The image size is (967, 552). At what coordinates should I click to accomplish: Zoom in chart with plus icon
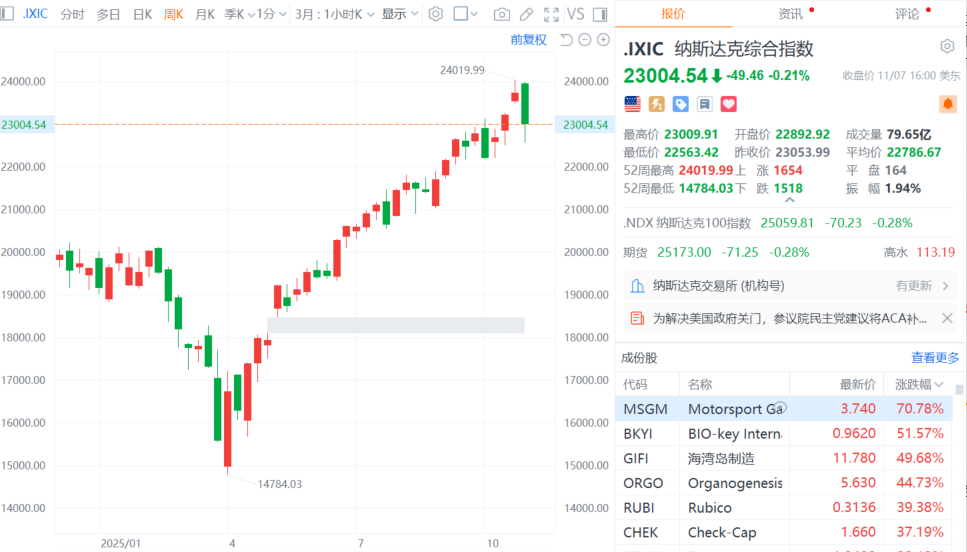pos(603,40)
